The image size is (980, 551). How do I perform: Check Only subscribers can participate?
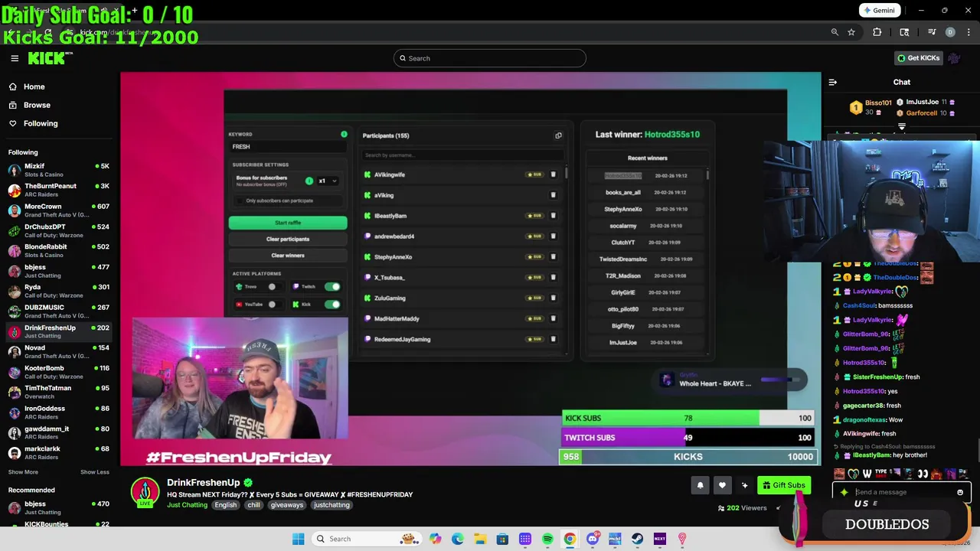240,201
